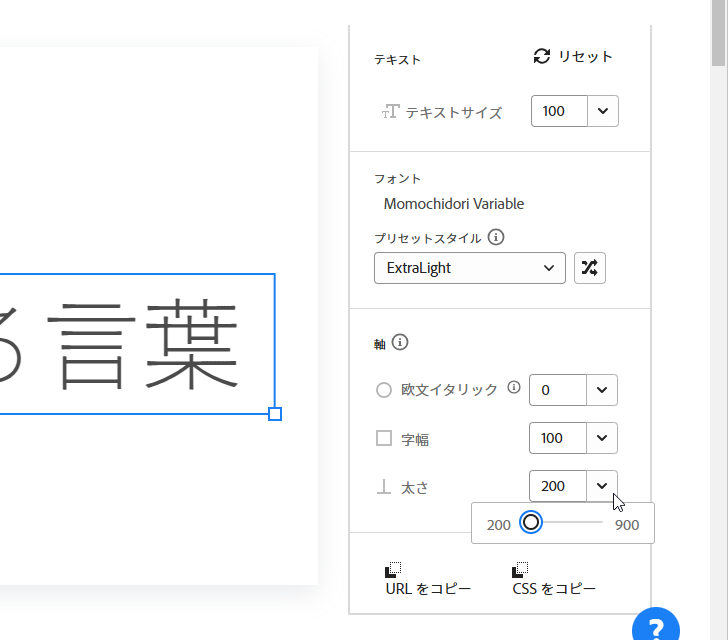This screenshot has height=640, width=728.
Task: Toggle the 字幅 checkbox
Action: pos(384,438)
